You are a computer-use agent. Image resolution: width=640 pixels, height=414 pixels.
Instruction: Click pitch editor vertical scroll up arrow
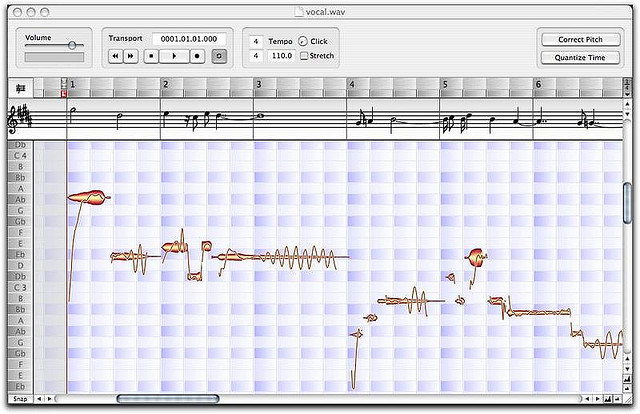(627, 359)
